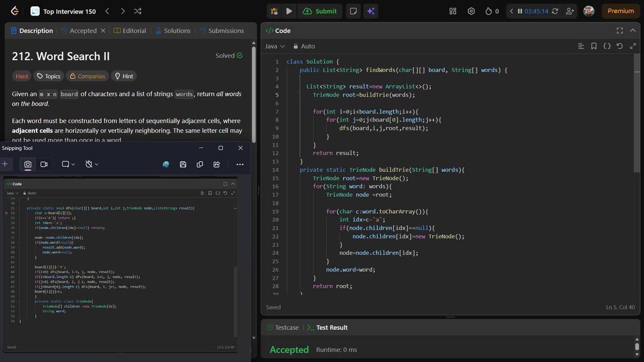The image size is (644, 362).
Task: Click the snip preview thumbnail
Action: 120,265
